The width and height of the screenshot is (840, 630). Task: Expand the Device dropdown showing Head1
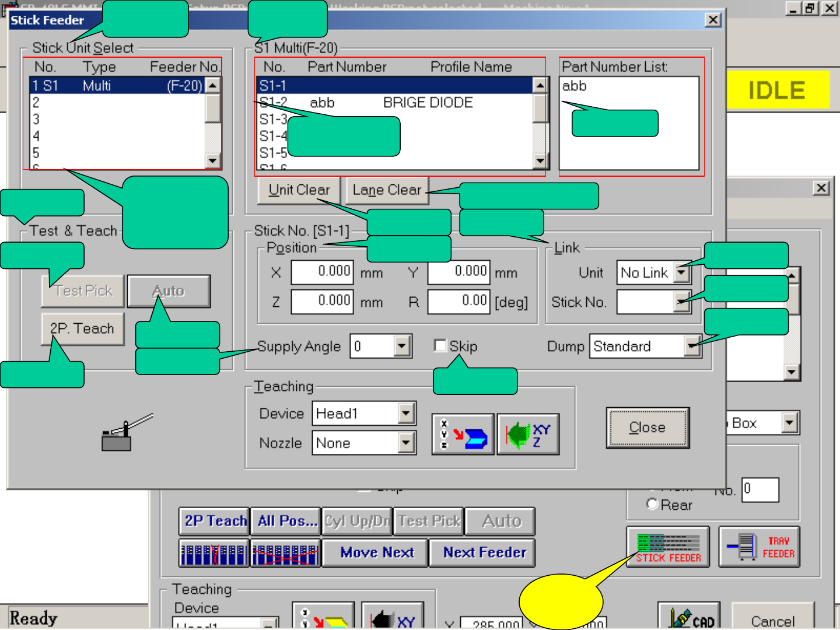pos(406,414)
